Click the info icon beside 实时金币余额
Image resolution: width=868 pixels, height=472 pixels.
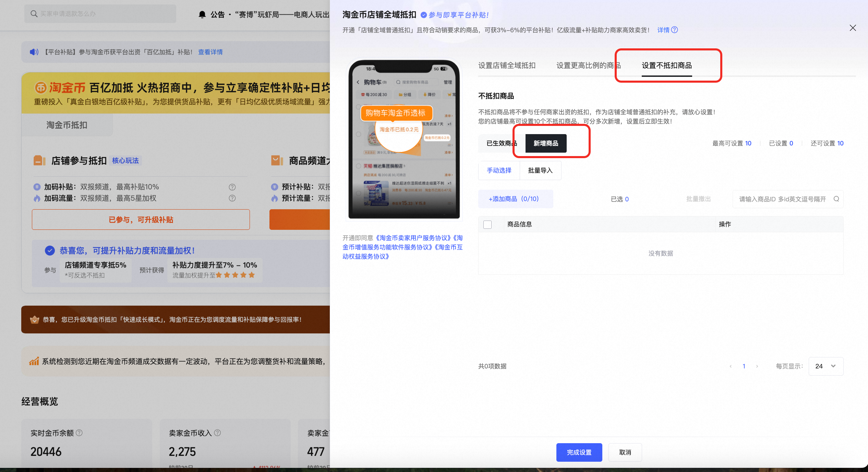click(79, 433)
